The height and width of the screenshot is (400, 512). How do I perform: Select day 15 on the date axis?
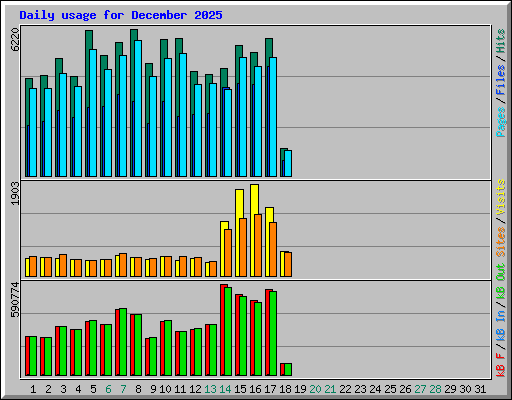coord(240,389)
